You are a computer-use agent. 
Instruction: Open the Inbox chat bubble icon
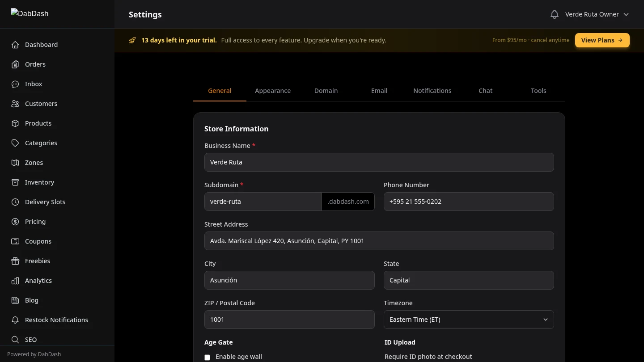[x=15, y=84]
